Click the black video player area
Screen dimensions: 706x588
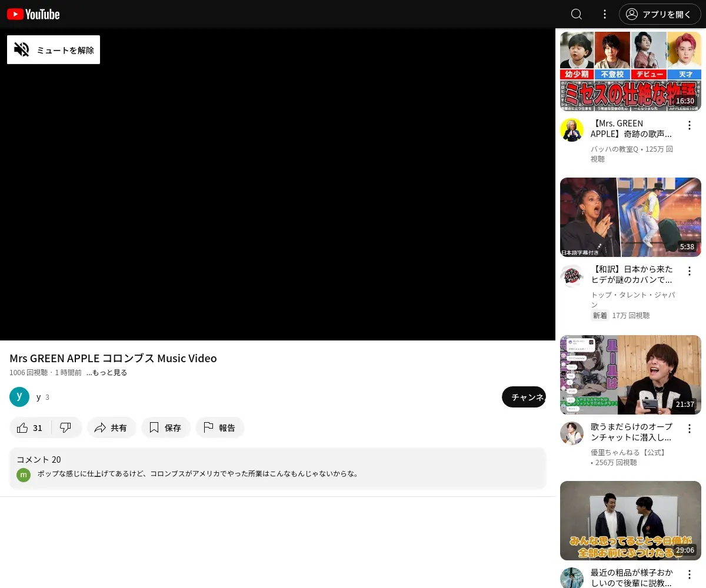click(x=278, y=184)
